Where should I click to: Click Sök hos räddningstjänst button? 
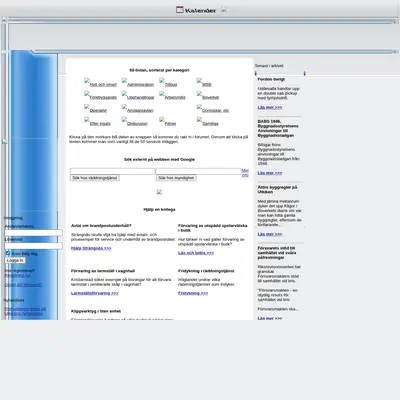pyautogui.click(x=95, y=178)
